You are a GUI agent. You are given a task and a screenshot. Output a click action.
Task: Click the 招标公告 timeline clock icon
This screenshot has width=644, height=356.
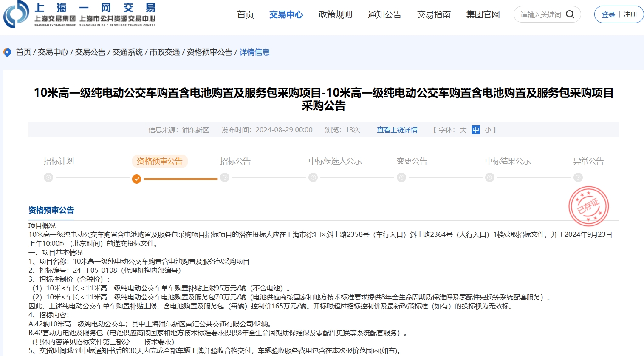225,177
